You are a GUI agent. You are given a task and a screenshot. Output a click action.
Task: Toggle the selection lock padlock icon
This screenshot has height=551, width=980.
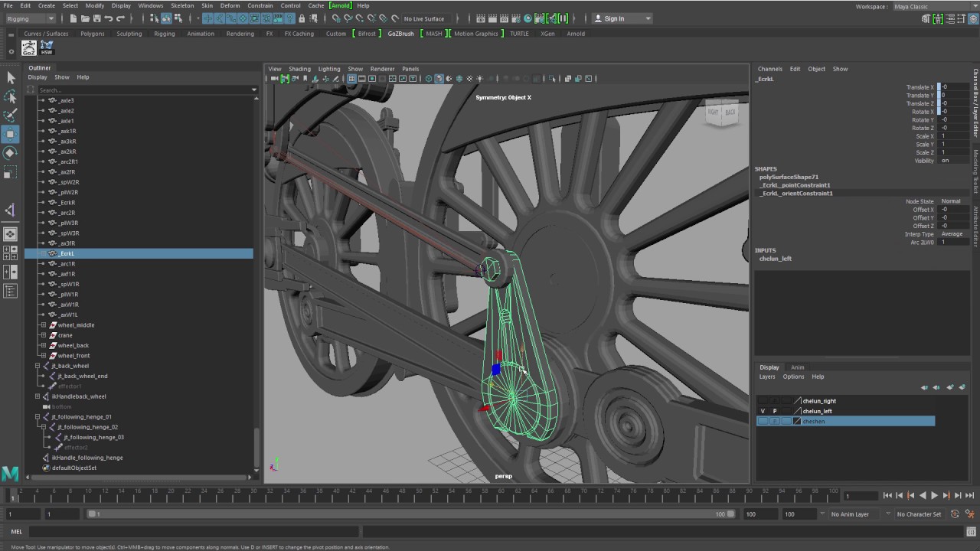pos(302,18)
